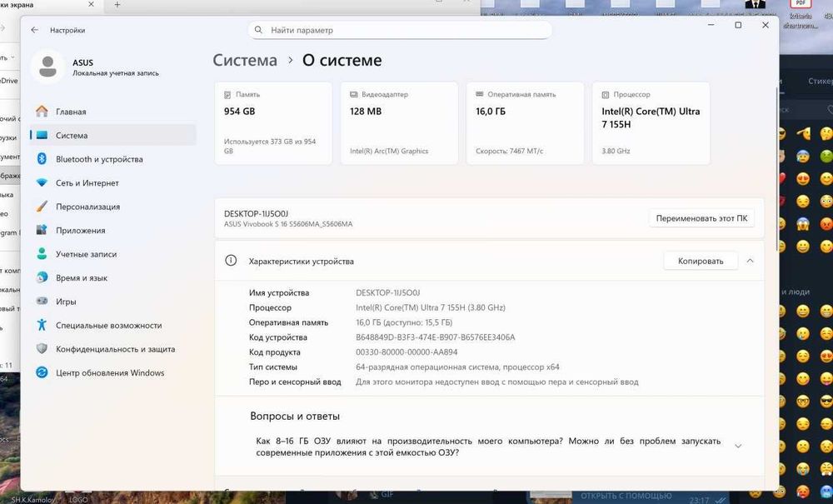Viewport: 833px width, 504px height.
Task: Click the Центр обновления Windows icon
Action: 42,373
